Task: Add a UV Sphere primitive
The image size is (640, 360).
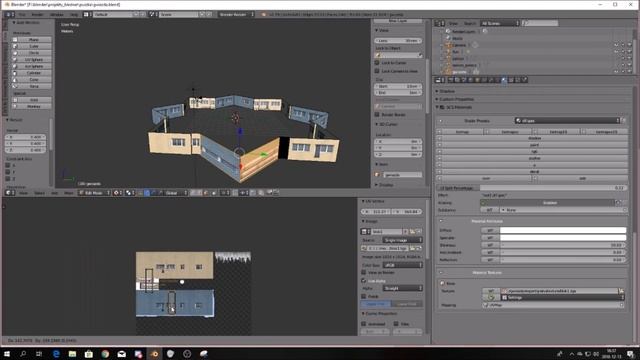Action: click(x=33, y=60)
